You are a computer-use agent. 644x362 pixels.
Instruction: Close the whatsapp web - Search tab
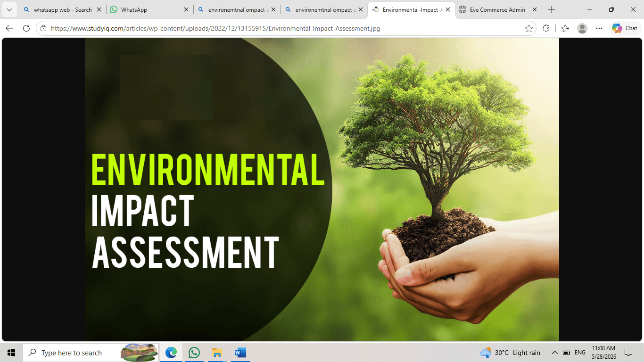point(99,9)
